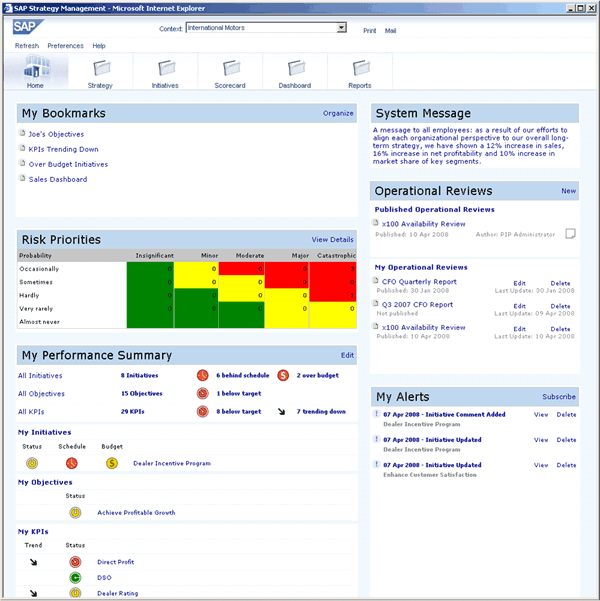Click document icon beside CFO Quarterly Report
The image size is (600, 601).
pyautogui.click(x=376, y=281)
